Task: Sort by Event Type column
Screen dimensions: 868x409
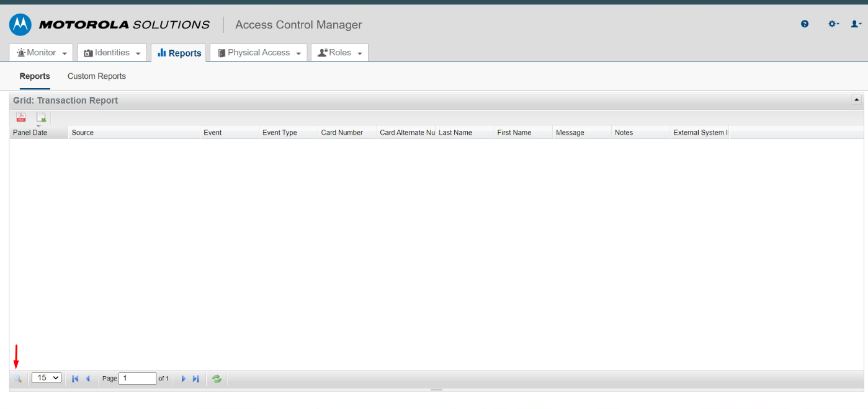Action: coord(288,132)
